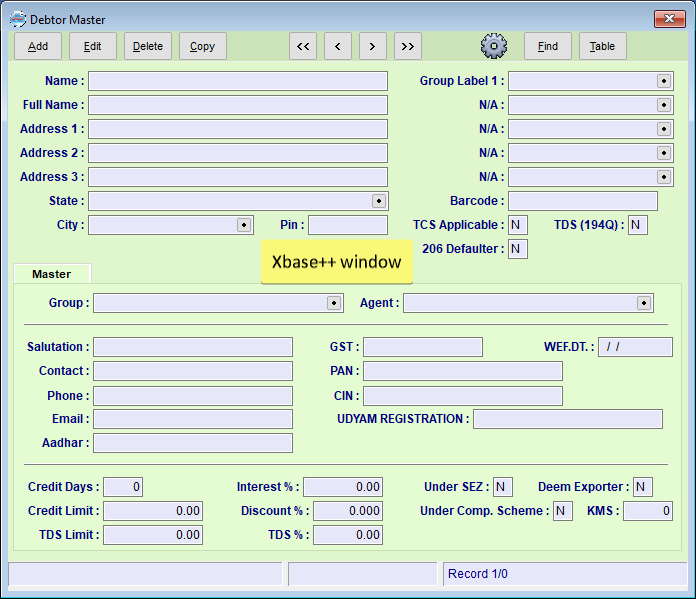Open the Table view button
Screen dimensions: 696x599
click(602, 46)
